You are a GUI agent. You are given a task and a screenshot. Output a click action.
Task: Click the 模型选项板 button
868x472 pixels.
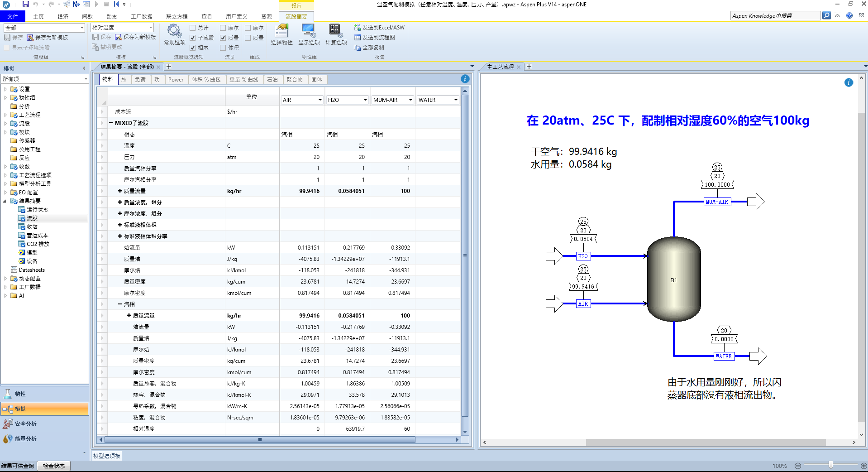pyautogui.click(x=107, y=456)
